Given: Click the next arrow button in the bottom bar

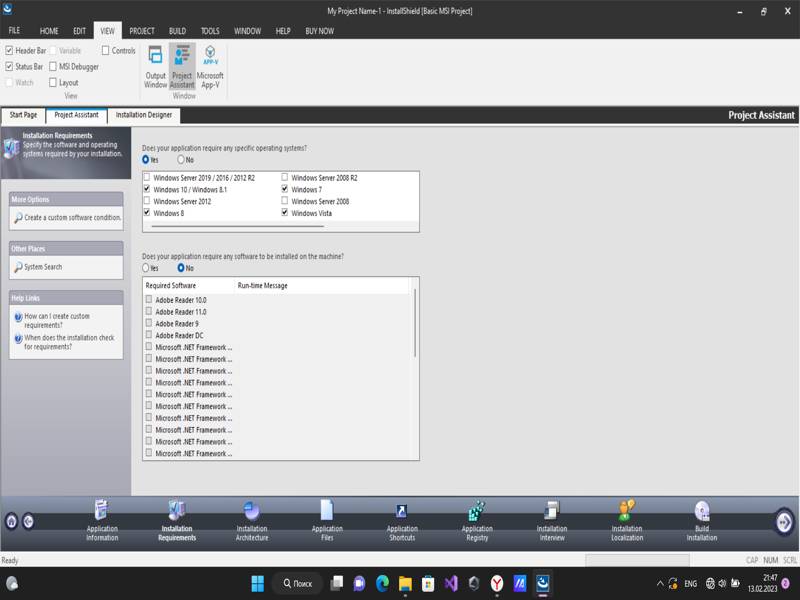Looking at the screenshot, I should (x=784, y=521).
